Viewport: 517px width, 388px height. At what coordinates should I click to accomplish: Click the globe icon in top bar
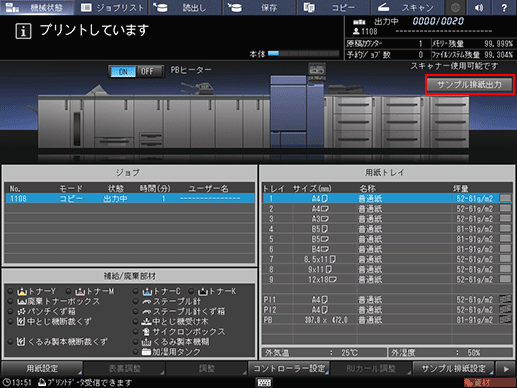455,7
